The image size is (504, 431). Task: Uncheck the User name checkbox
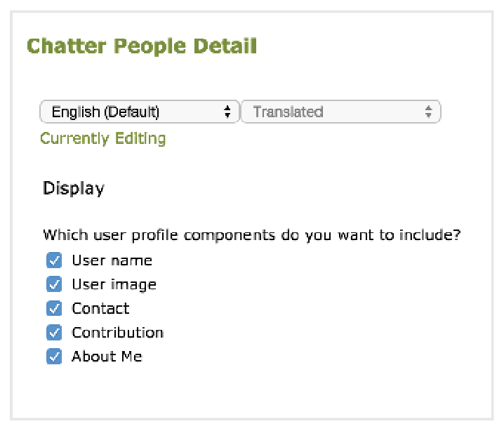[x=54, y=261]
